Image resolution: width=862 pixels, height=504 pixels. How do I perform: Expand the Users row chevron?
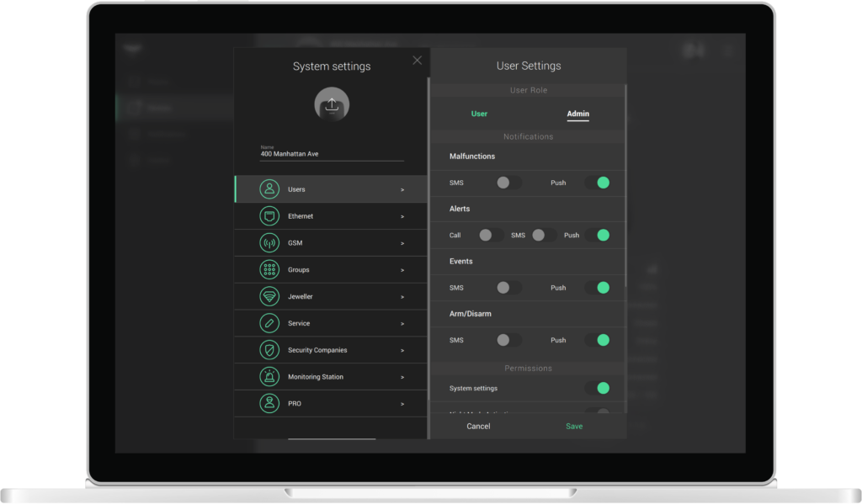(x=402, y=189)
